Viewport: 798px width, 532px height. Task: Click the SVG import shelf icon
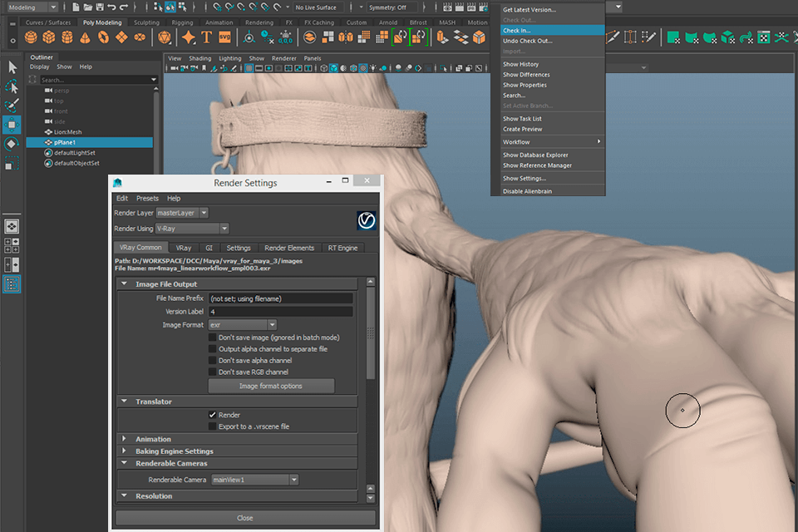click(225, 37)
